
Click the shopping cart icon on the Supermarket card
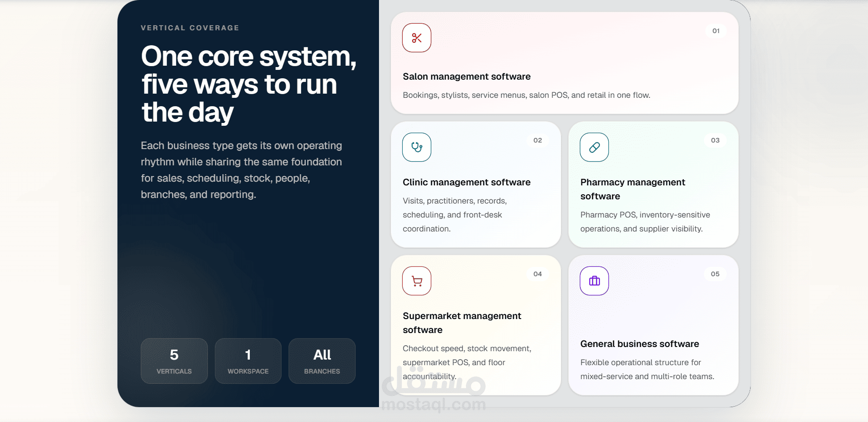(x=417, y=281)
